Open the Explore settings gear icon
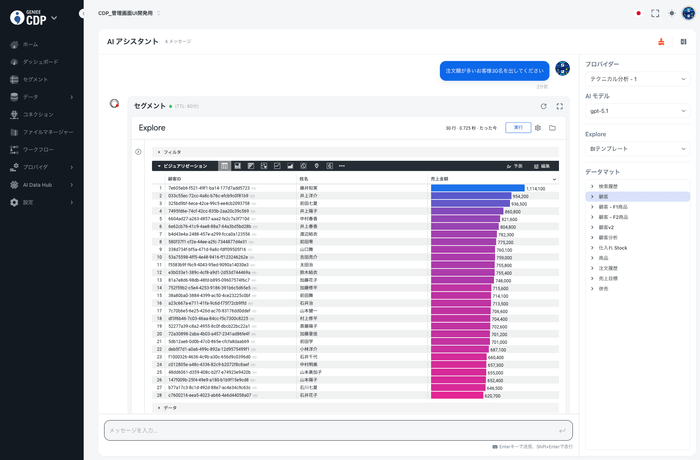700x460 pixels. pyautogui.click(x=538, y=128)
